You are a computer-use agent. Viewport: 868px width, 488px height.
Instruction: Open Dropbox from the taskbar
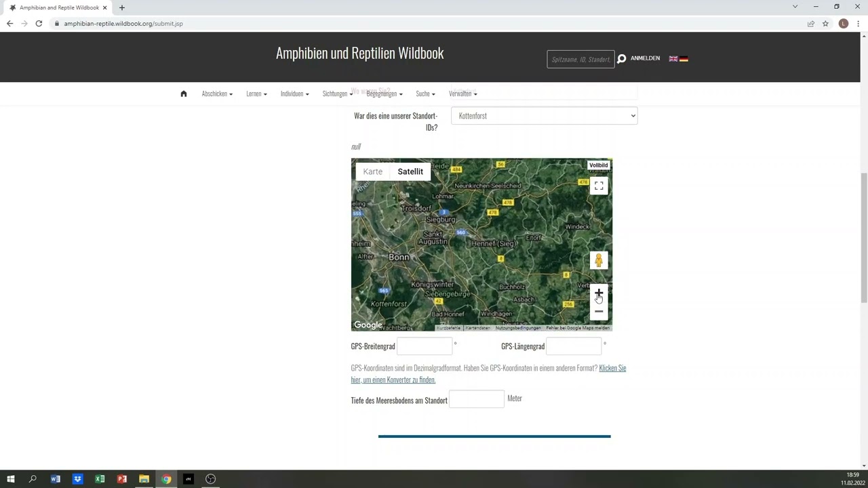(77, 479)
